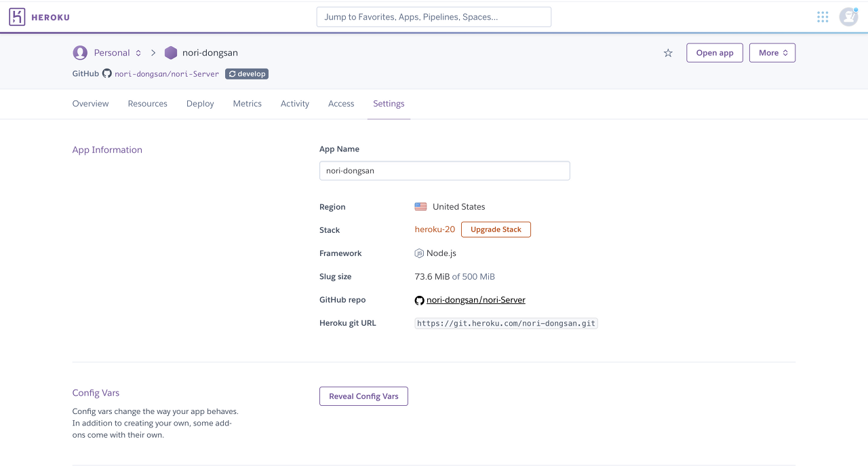The image size is (868, 471).
Task: Click the 73.6 MiB slug size value
Action: [x=432, y=277]
